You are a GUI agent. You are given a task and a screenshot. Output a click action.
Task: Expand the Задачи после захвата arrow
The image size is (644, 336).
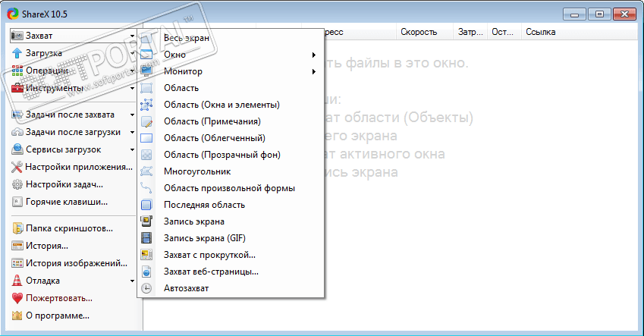[x=132, y=115]
